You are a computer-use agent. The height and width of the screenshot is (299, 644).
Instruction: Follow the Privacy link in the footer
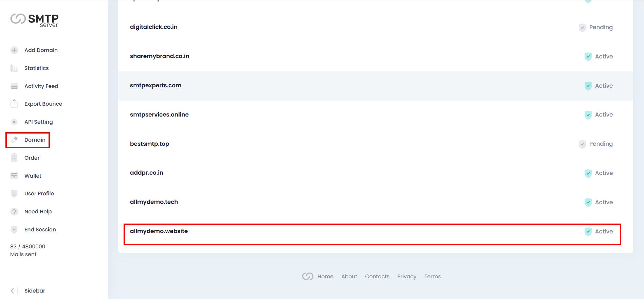[407, 277]
